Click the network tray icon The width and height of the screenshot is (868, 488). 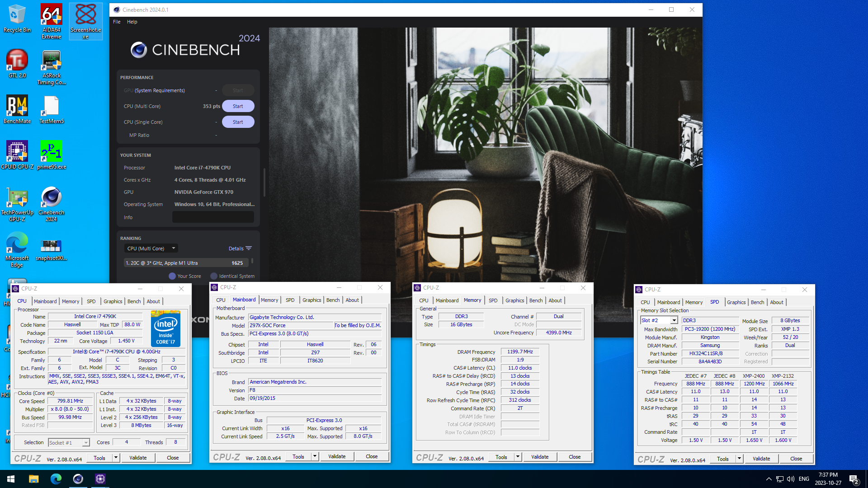(780, 479)
